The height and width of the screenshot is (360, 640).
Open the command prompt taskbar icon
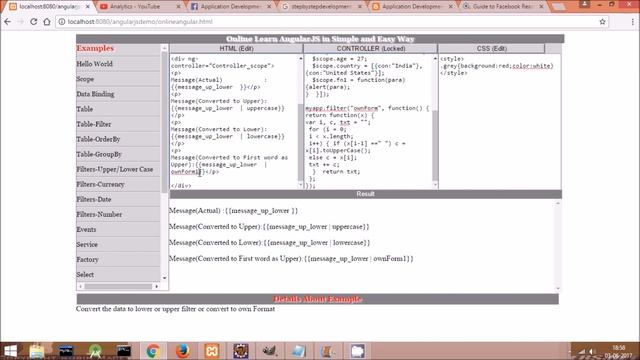[x=124, y=351]
